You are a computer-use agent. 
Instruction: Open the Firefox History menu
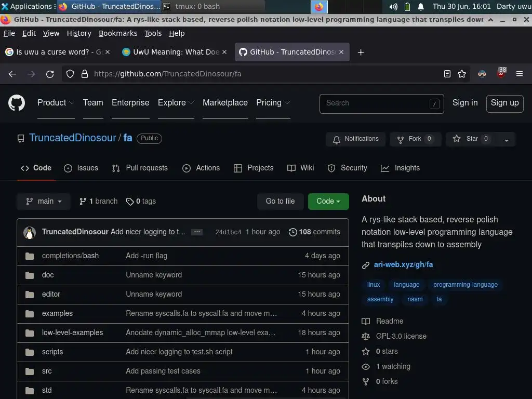(79, 33)
